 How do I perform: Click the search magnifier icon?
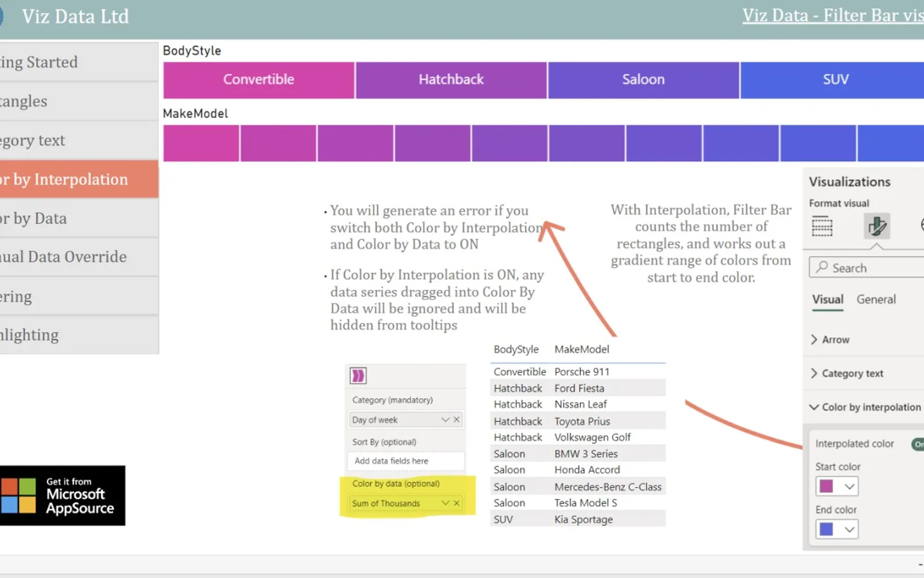coord(822,267)
